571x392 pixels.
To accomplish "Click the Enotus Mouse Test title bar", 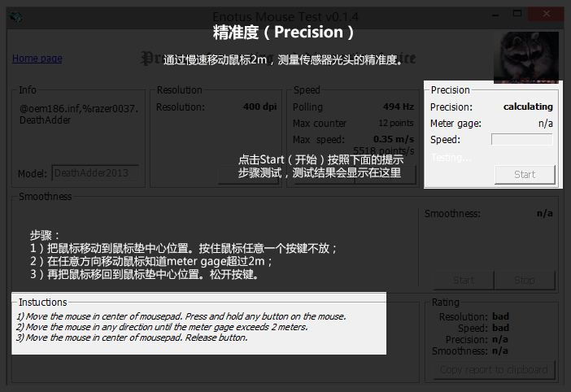I will [285, 15].
